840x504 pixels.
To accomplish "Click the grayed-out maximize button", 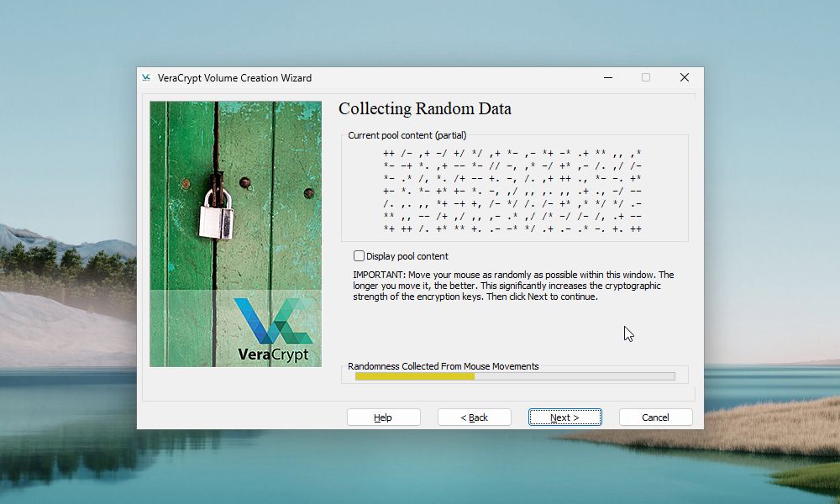I will 646,78.
